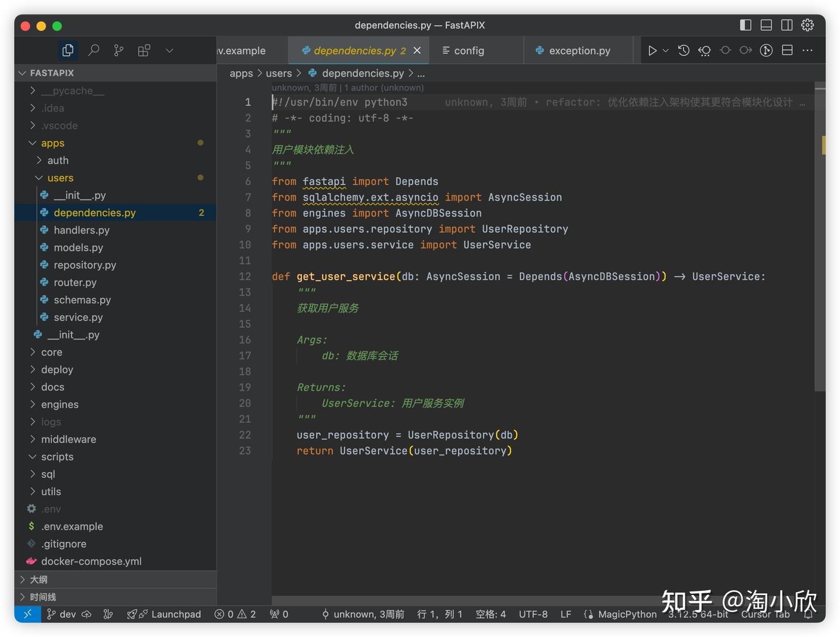Open the Search view in the sidebar
The width and height of the screenshot is (840, 637).
[93, 50]
